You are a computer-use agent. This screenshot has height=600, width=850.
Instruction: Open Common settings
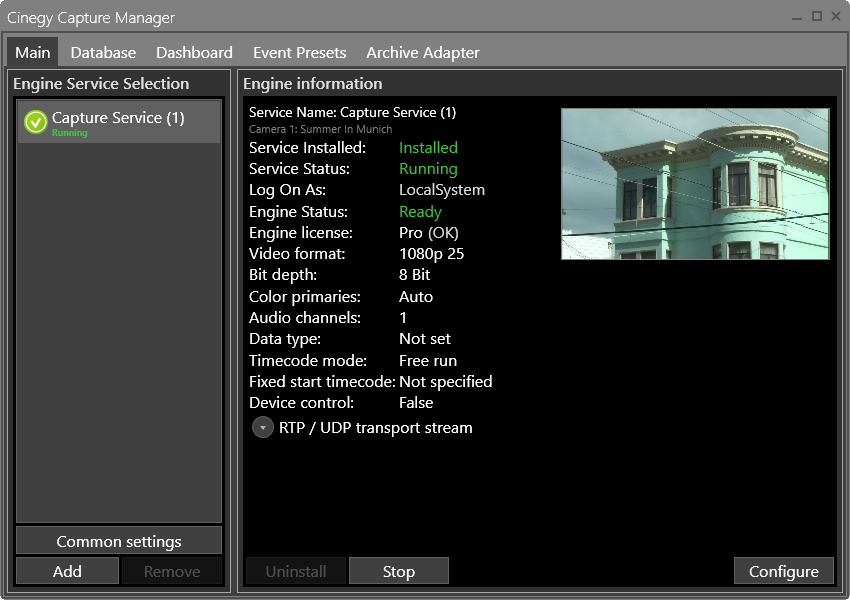[119, 541]
